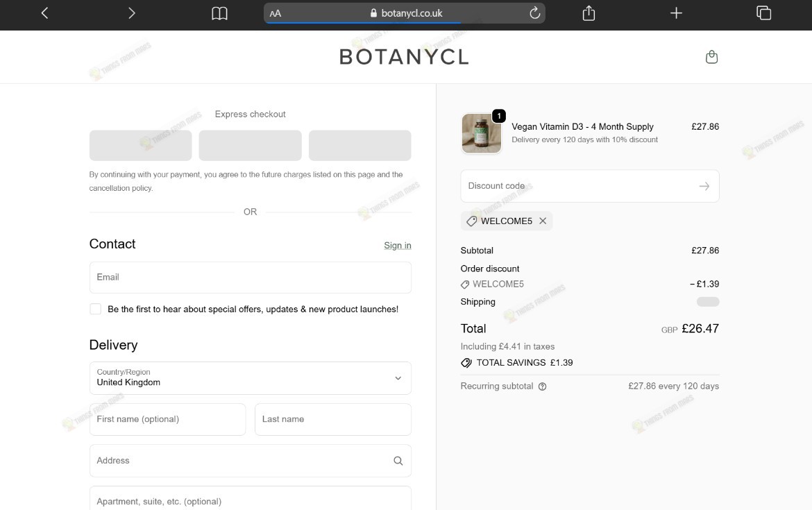Select the first express checkout button
812x510 pixels.
[x=140, y=146]
